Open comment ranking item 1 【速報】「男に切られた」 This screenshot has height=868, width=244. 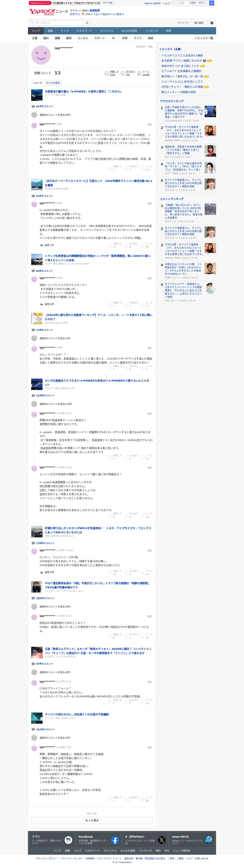point(184,211)
